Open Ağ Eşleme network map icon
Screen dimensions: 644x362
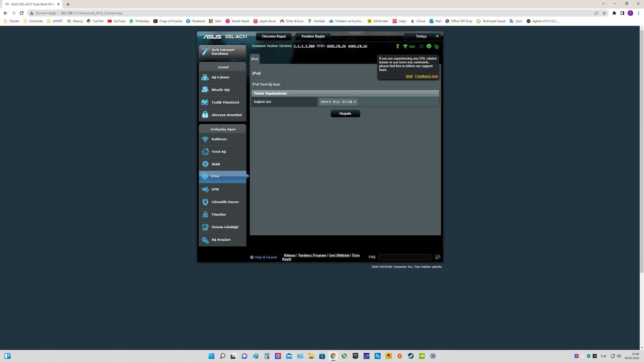point(205,77)
